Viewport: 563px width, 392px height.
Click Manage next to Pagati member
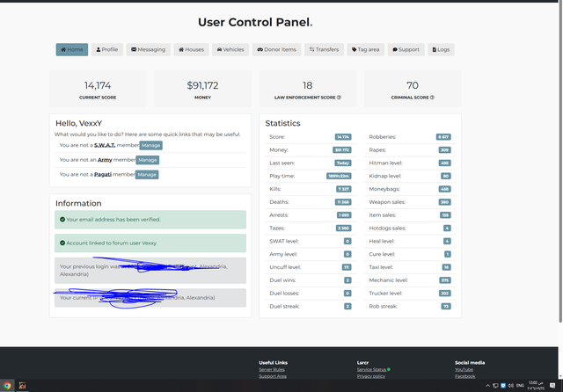pyautogui.click(x=147, y=175)
